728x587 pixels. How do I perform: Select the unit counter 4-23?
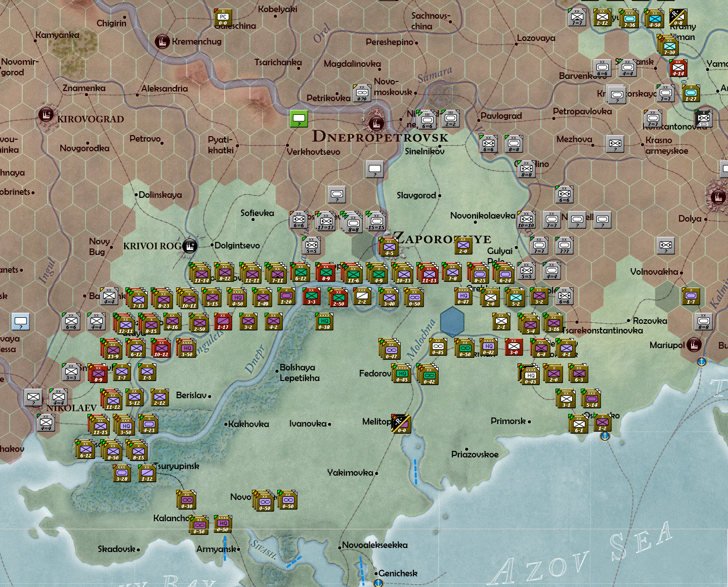coord(149,424)
